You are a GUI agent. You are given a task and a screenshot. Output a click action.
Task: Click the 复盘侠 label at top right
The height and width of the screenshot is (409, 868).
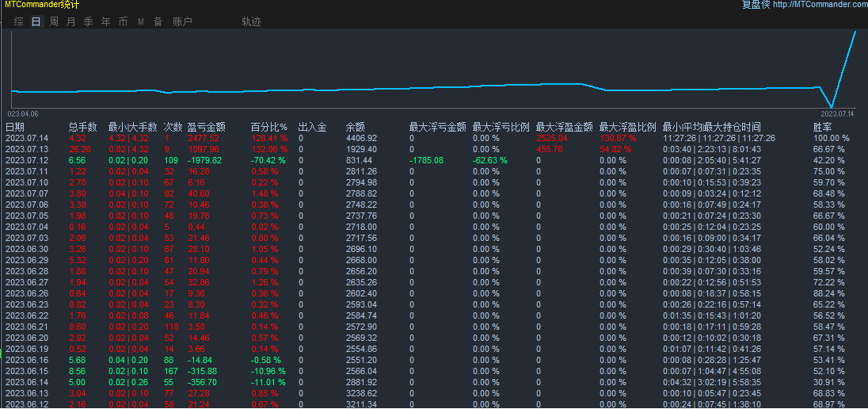pos(756,5)
